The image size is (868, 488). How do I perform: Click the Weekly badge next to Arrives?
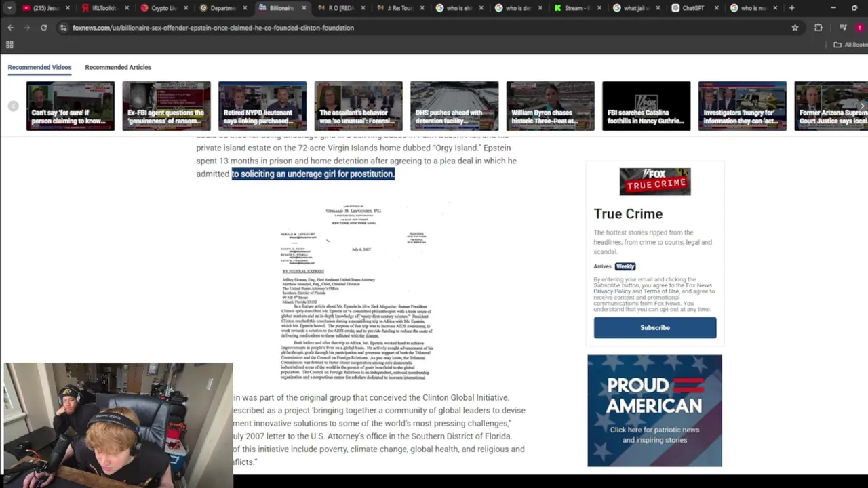coord(625,266)
